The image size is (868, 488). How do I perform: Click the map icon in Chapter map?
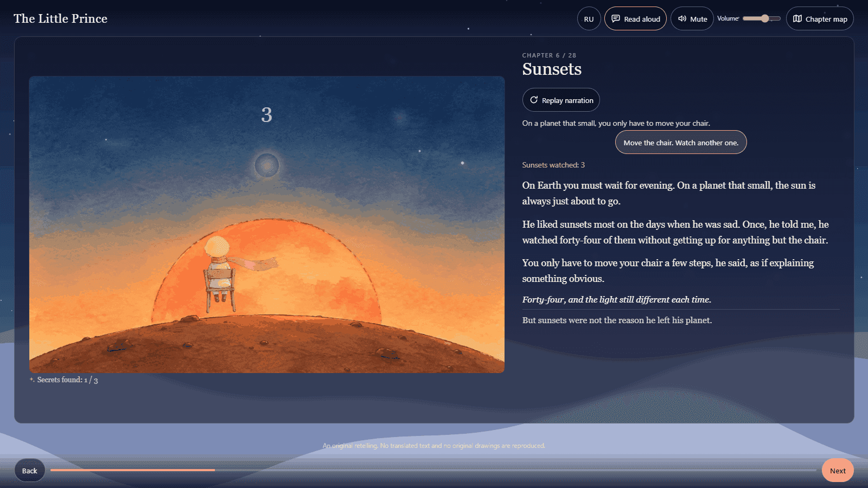(797, 18)
